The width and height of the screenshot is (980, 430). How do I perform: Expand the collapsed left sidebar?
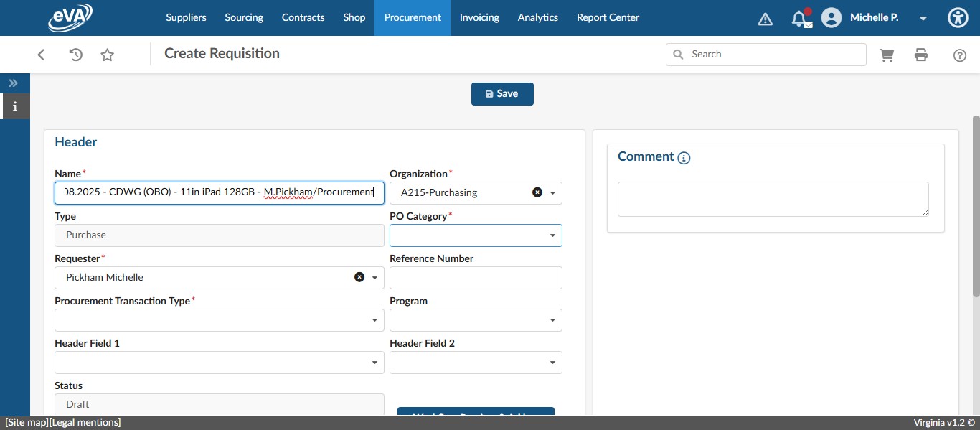(x=13, y=83)
